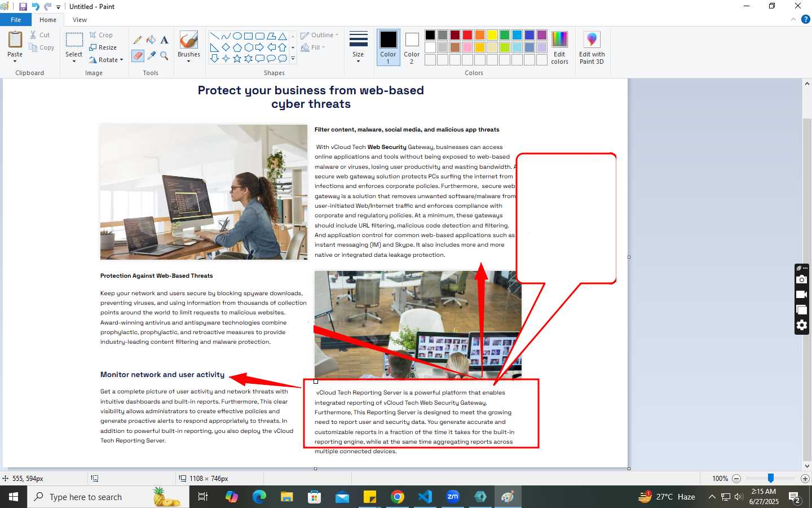Click the Cut button

click(39, 35)
